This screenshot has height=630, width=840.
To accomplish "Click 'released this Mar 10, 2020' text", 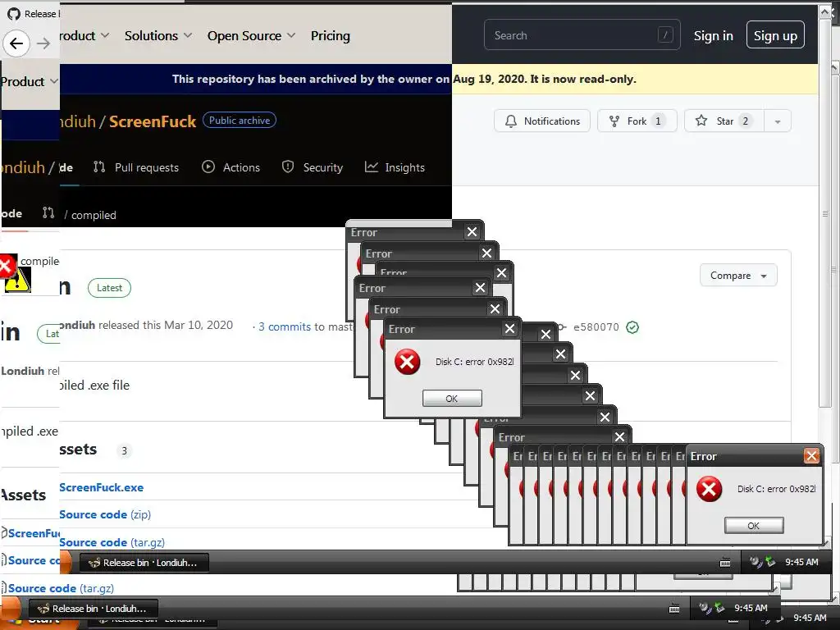I will point(166,325).
